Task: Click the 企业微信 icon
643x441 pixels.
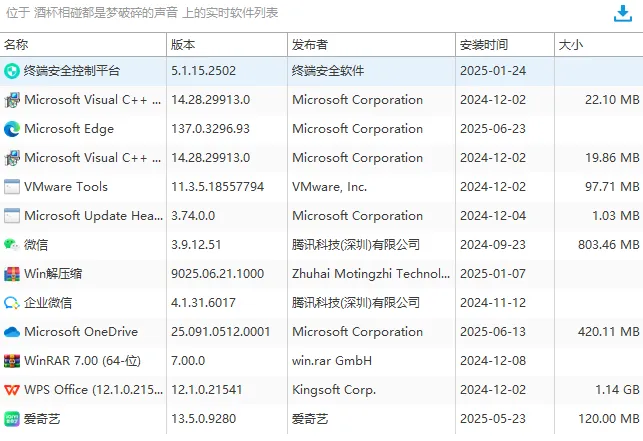Action: [x=12, y=303]
